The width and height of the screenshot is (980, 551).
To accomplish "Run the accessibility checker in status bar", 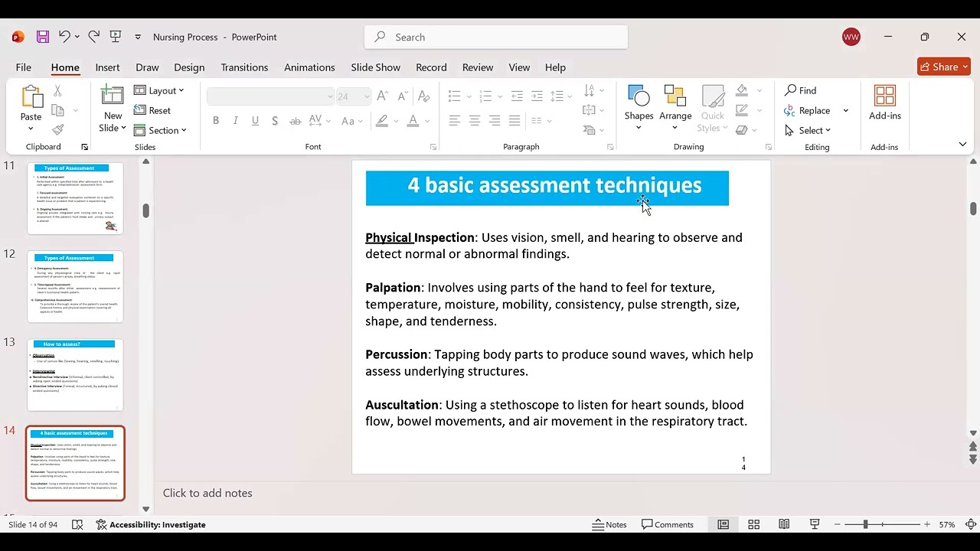I will tap(151, 524).
